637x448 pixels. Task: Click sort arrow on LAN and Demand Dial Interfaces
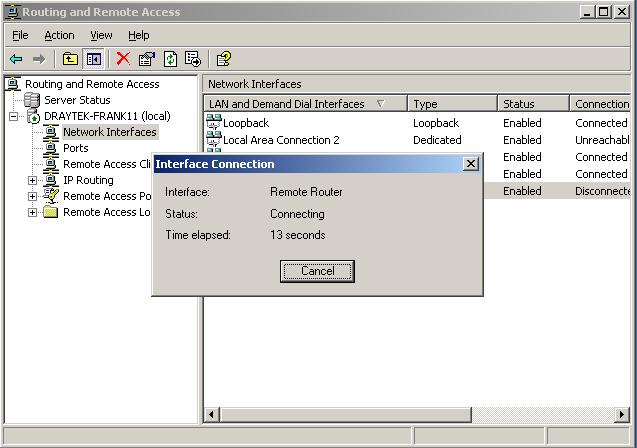[x=381, y=104]
